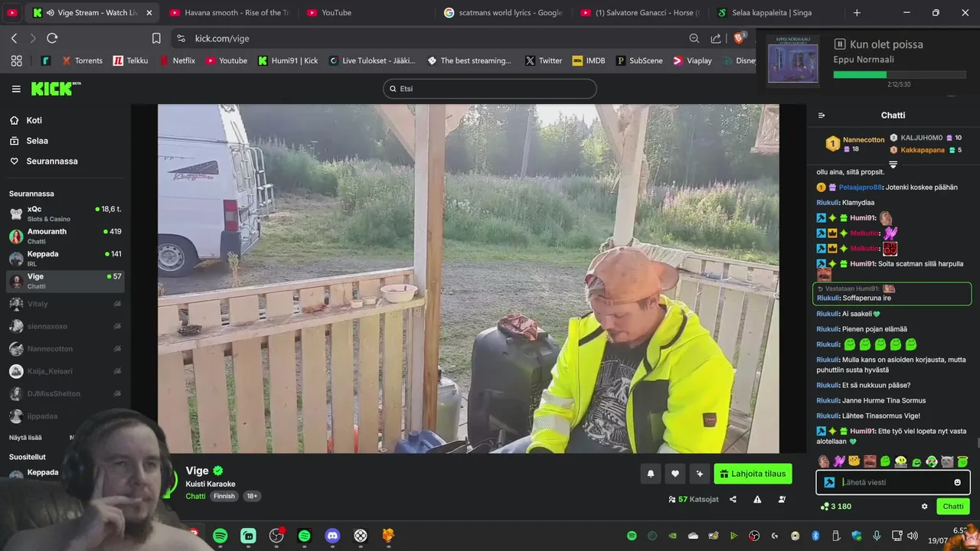
Task: Turn on notifications bell for Vige
Action: [x=651, y=474]
